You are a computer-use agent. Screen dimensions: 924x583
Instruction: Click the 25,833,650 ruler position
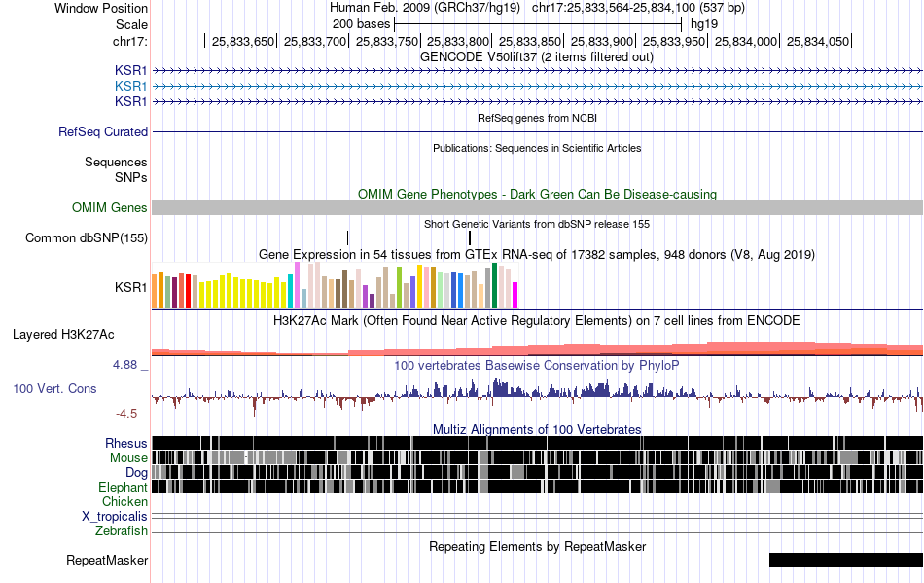pos(243,41)
